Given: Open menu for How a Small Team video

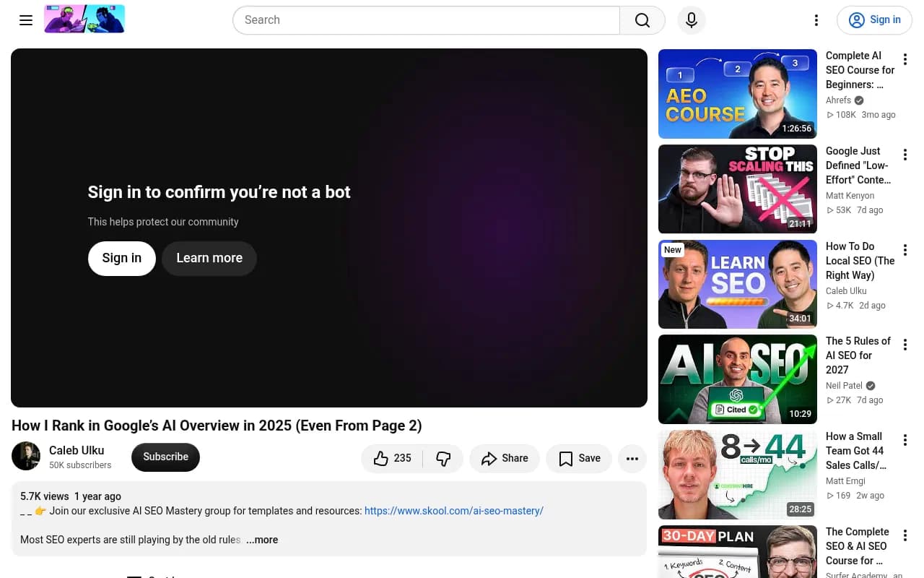Looking at the screenshot, I should [x=905, y=440].
